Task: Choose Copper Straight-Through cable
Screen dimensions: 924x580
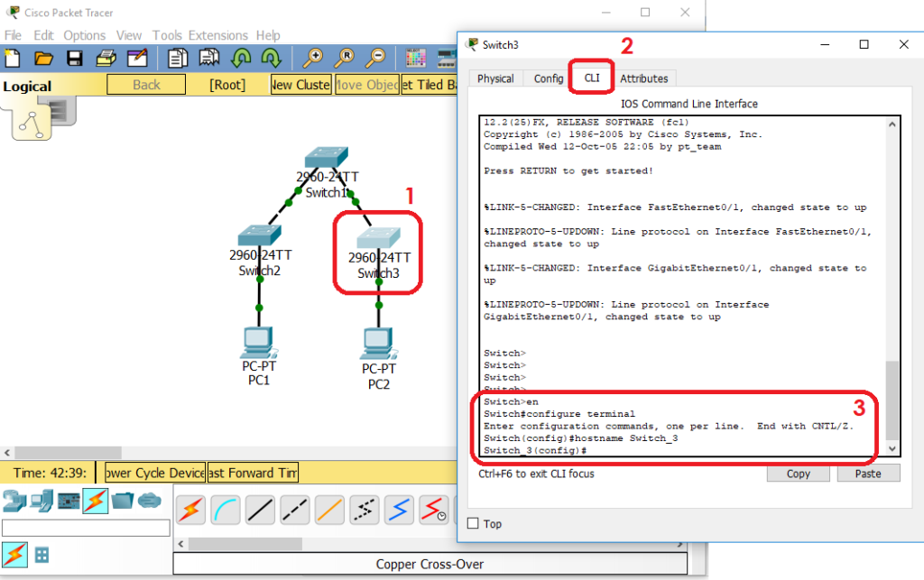Action: [x=260, y=510]
